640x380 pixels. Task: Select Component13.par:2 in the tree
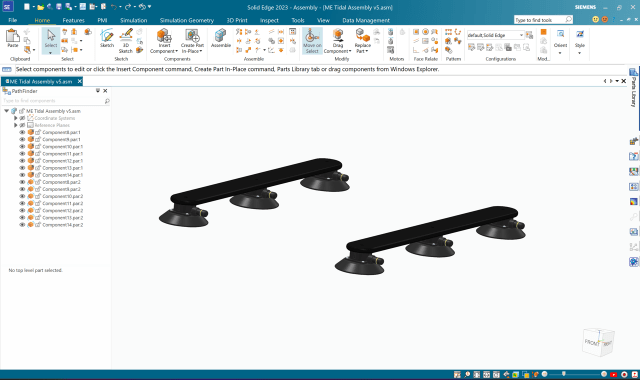[x=62, y=218]
